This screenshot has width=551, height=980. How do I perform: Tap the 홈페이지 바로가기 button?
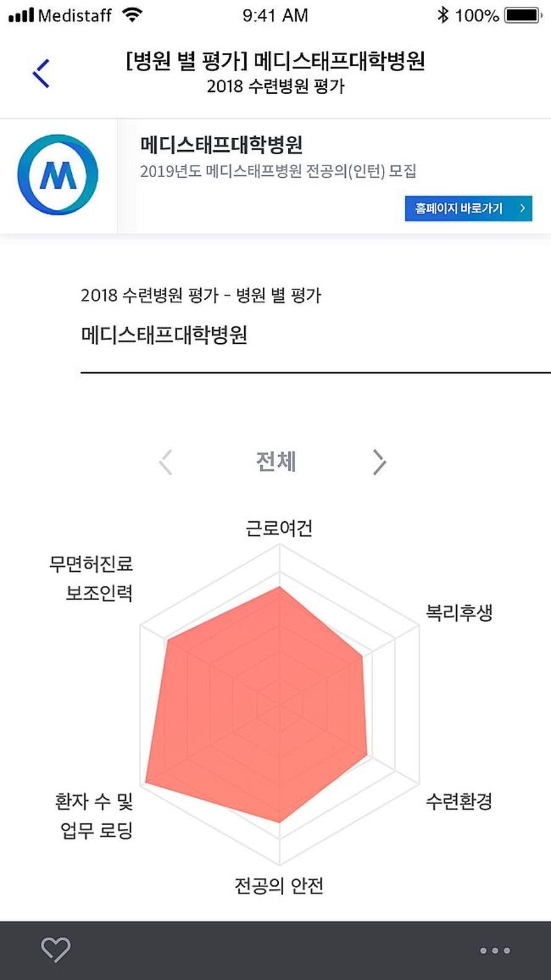[x=468, y=209]
